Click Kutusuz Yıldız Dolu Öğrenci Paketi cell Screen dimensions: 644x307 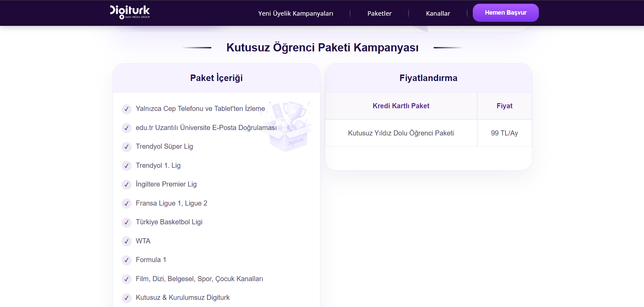click(401, 133)
